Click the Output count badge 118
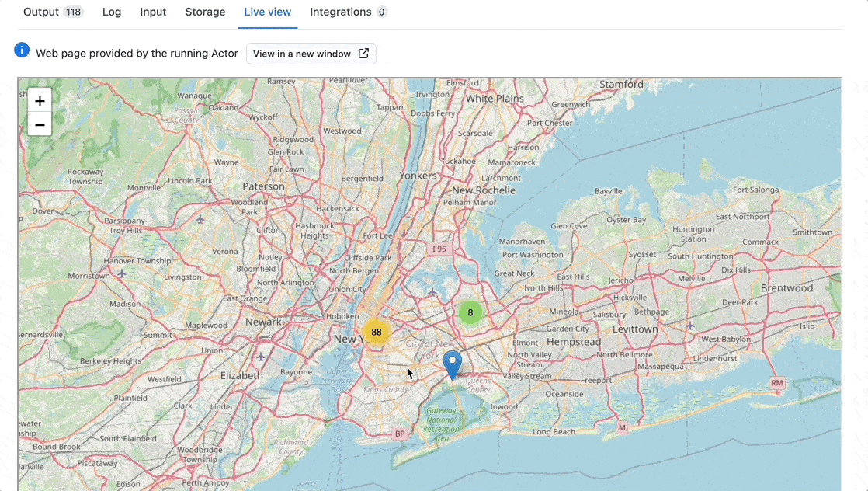This screenshot has width=868, height=491. click(73, 12)
